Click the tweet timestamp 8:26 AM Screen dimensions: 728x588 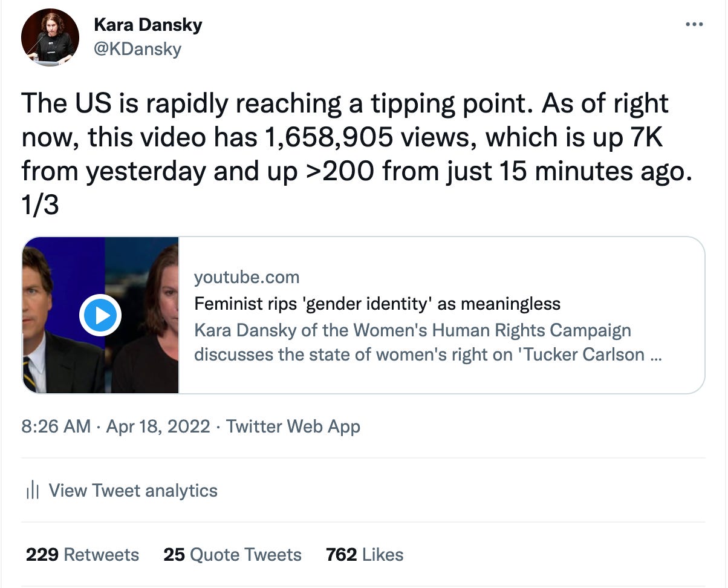(x=52, y=426)
